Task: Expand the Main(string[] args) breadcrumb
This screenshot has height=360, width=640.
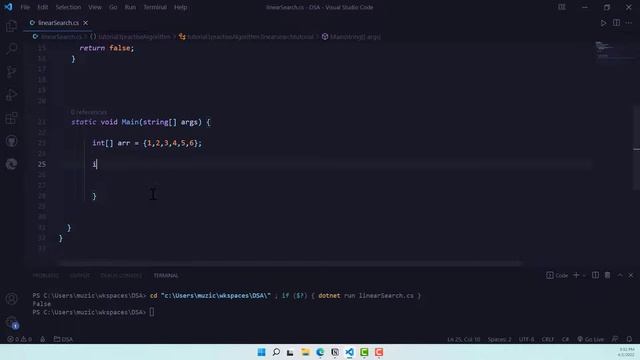Action: pyautogui.click(x=351, y=37)
